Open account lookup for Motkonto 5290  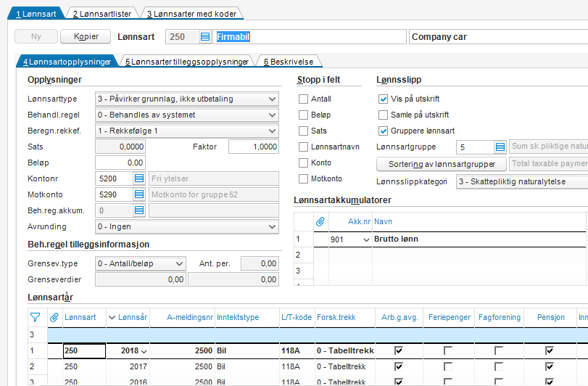click(x=139, y=194)
